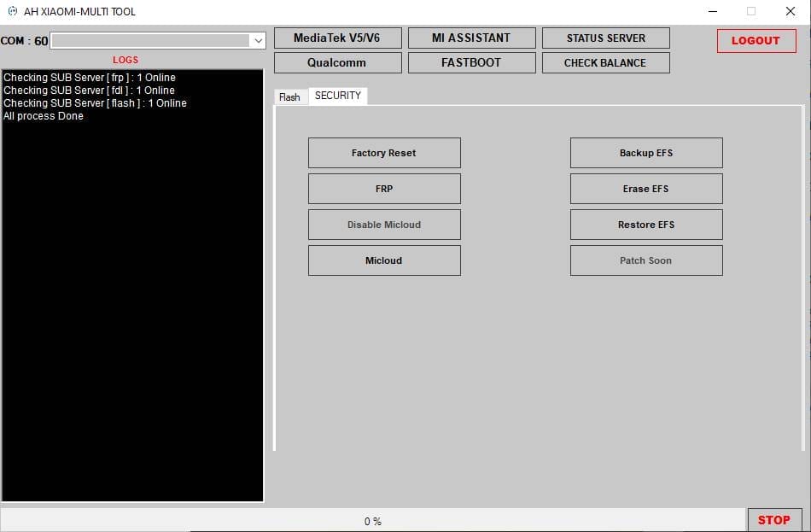The image size is (811, 532).
Task: Select the SECURITY tab
Action: pyautogui.click(x=338, y=96)
